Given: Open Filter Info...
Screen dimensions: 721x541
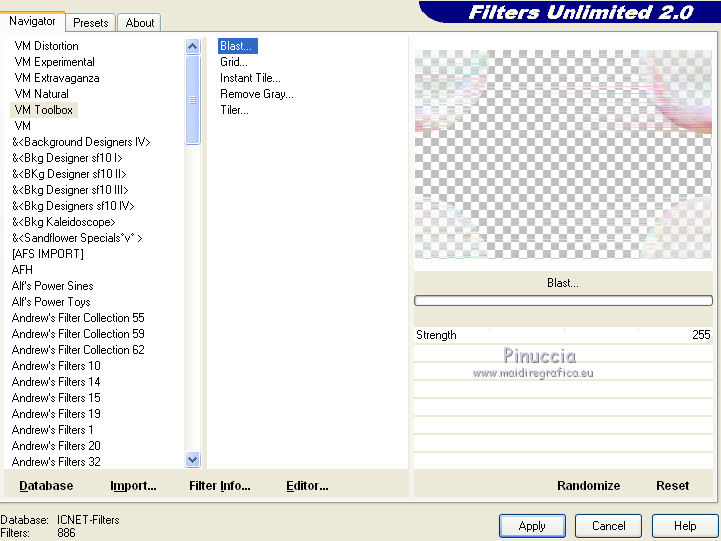Looking at the screenshot, I should point(220,486).
